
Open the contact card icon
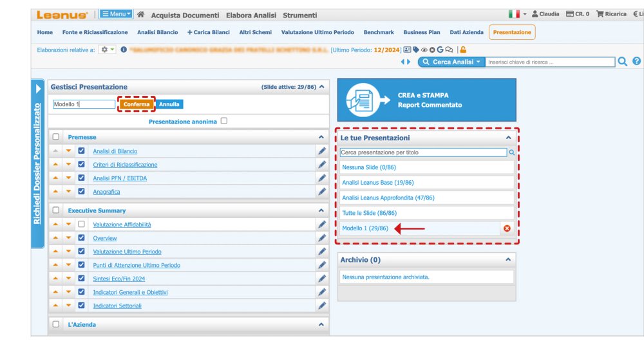coord(407,50)
